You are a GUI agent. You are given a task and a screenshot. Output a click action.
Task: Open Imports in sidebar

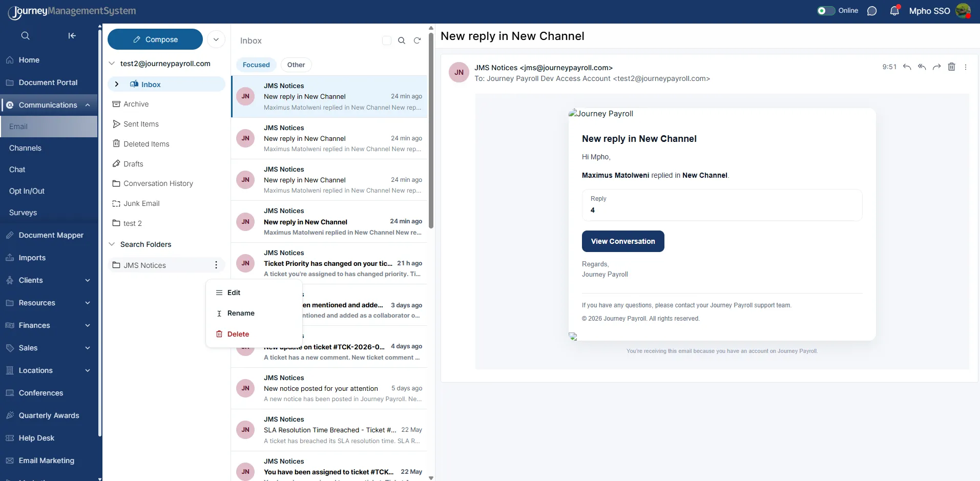[x=49, y=258]
